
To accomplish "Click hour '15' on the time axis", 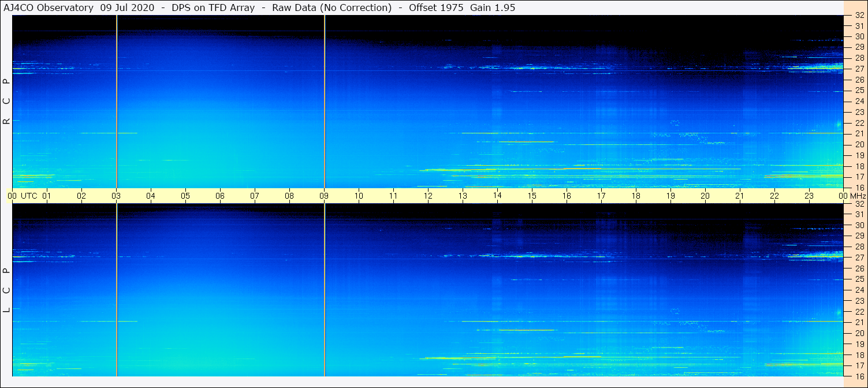I will [x=532, y=196].
